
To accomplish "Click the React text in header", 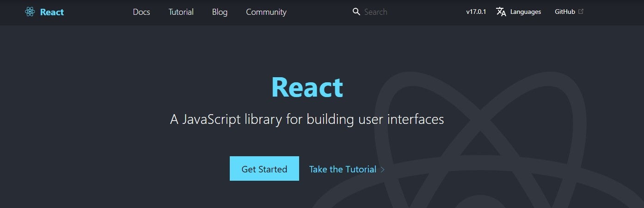I will click(52, 12).
